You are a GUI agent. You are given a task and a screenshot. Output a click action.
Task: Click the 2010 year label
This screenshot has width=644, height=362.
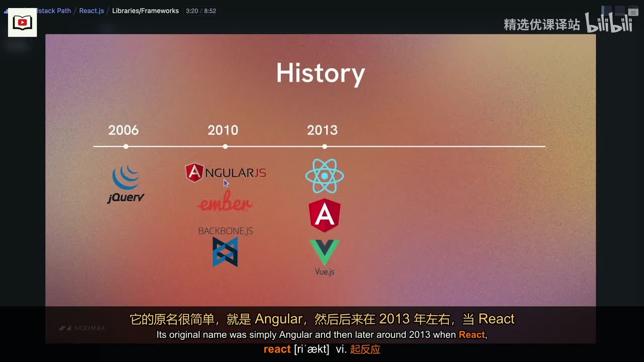(223, 130)
